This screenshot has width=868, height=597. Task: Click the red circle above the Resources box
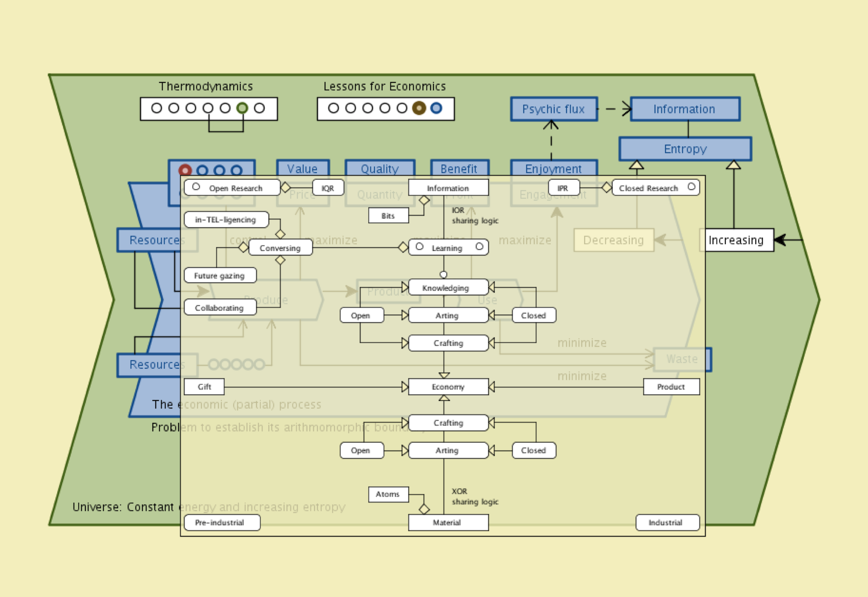(x=185, y=171)
